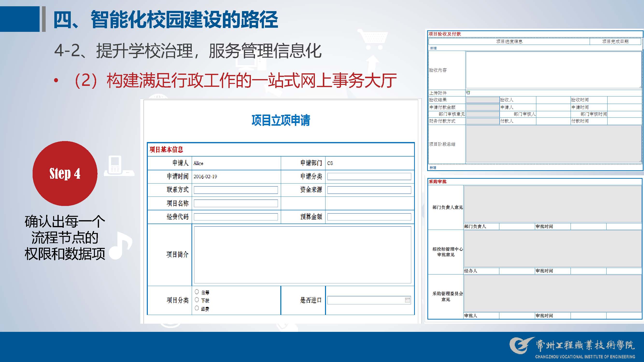Focus the 预算金额 text field
The width and height of the screenshot is (644, 362).
point(369,217)
